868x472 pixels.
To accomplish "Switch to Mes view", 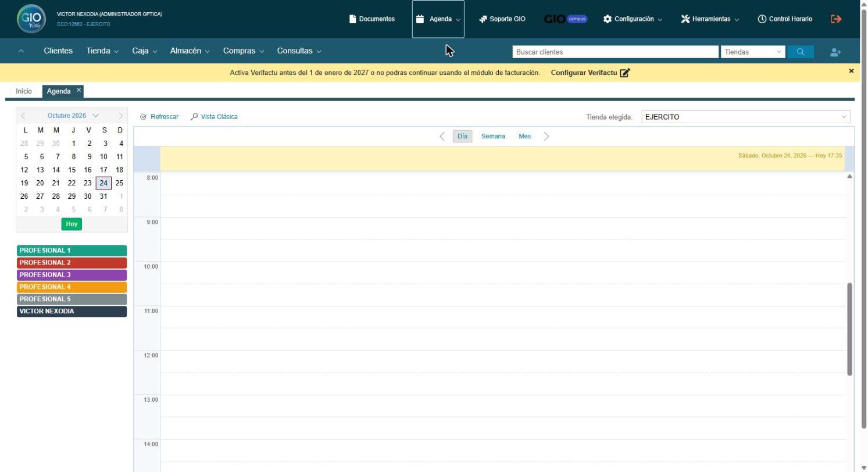I will point(525,137).
